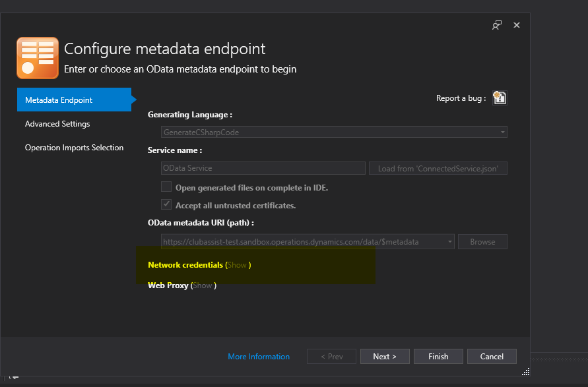Select the Metadata Endpoint page
The width and height of the screenshot is (588, 387).
pyautogui.click(x=75, y=100)
